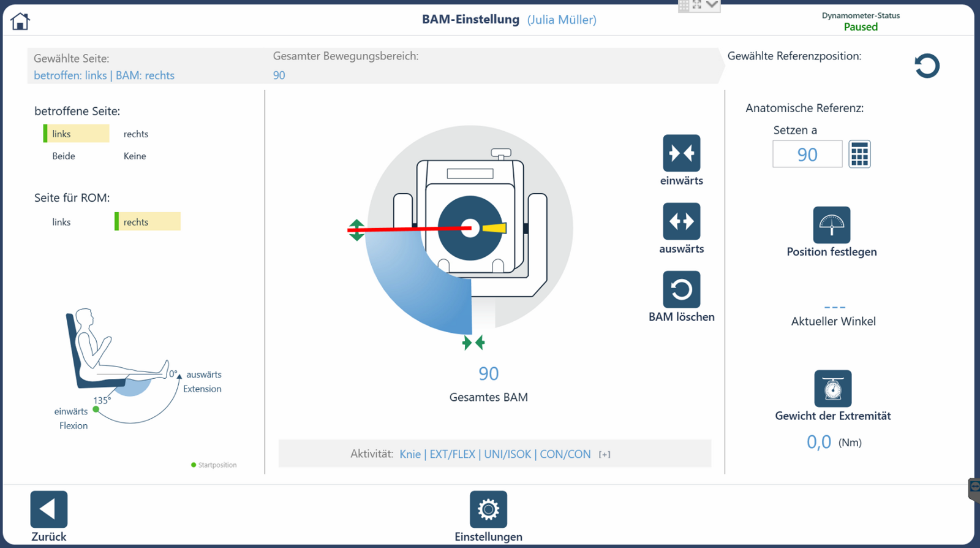The image size is (980, 548).
Task: Choose 'links' for Seite für ROM
Action: [61, 222]
